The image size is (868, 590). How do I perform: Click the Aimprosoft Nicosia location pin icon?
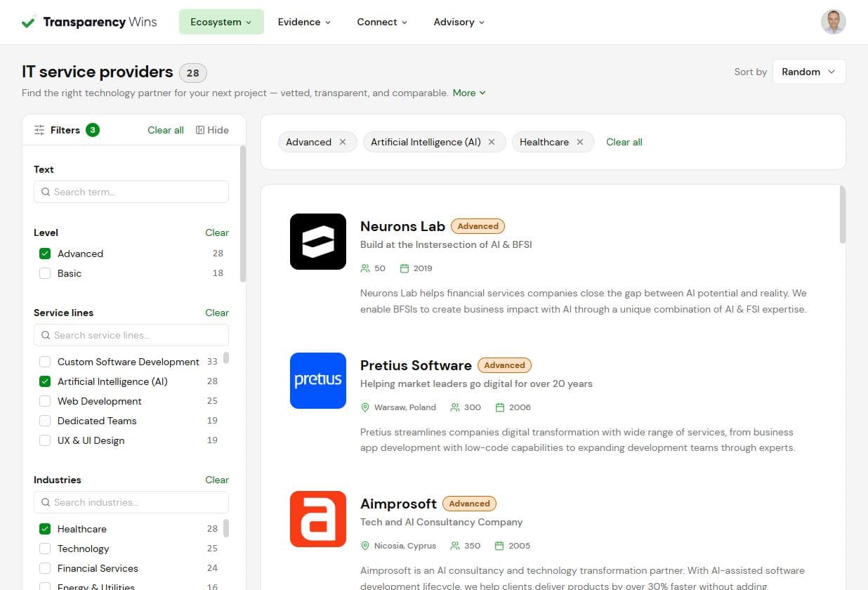point(365,546)
